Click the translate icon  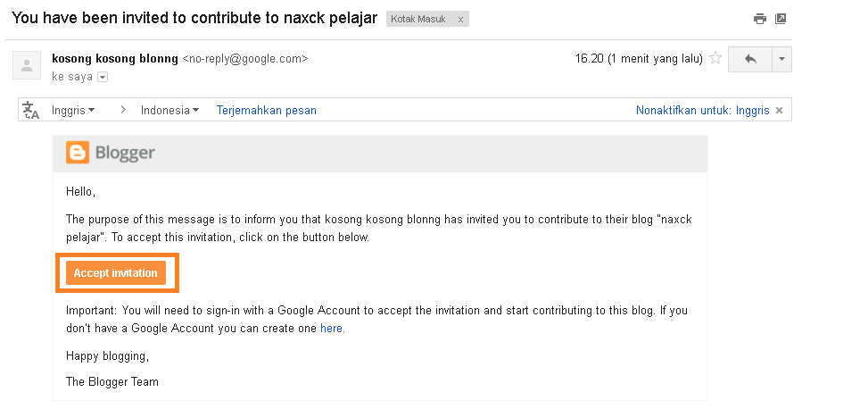(30, 110)
